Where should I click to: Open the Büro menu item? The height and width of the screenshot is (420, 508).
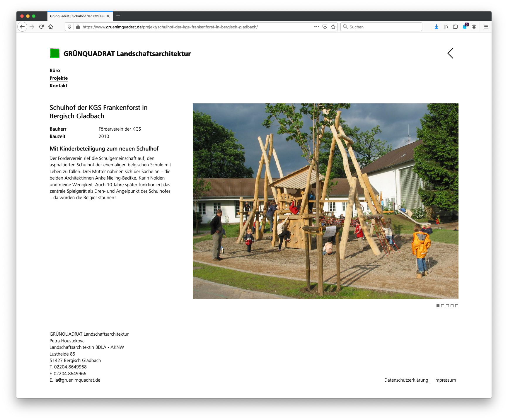pos(55,70)
